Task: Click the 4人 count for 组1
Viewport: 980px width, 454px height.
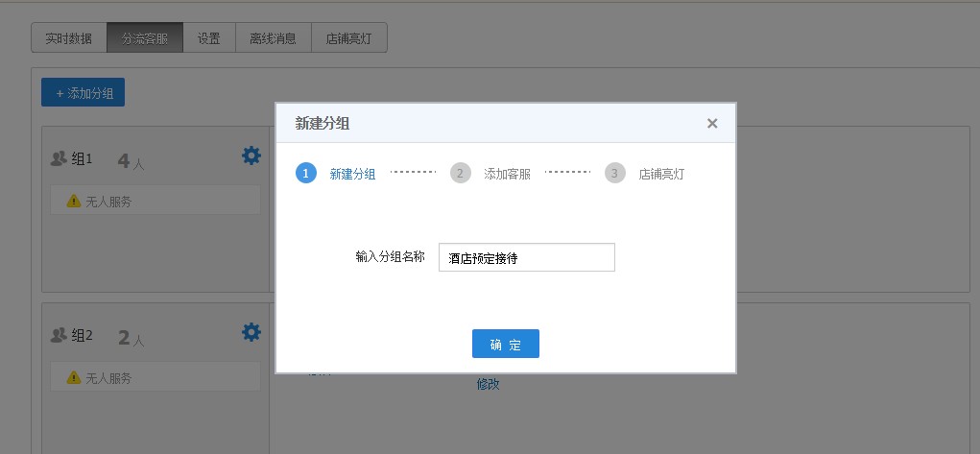Action: [131, 162]
